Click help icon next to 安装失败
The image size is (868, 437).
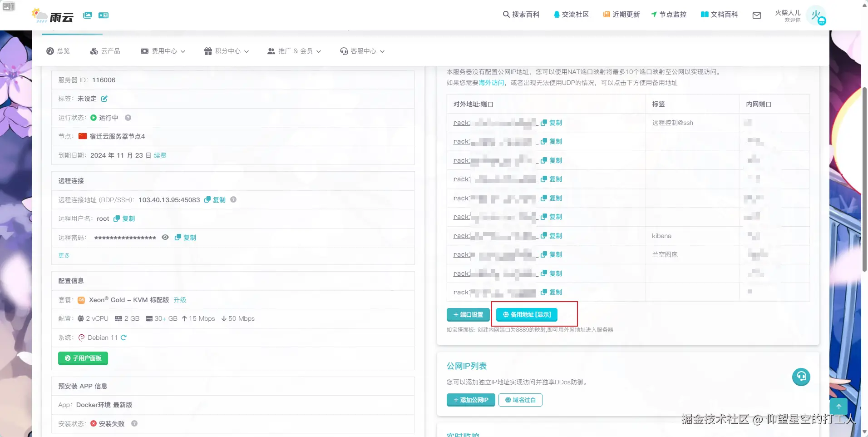point(134,423)
